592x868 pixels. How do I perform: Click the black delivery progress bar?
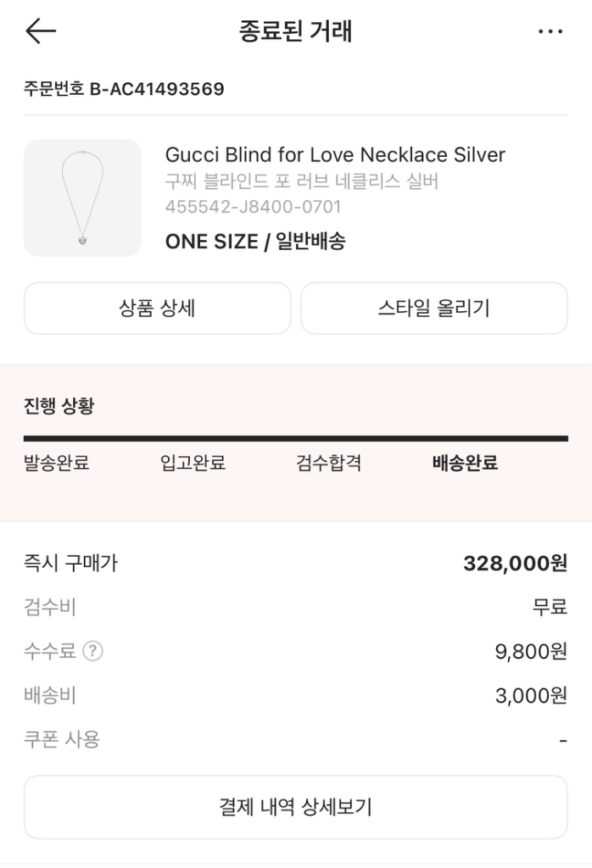coord(295,438)
